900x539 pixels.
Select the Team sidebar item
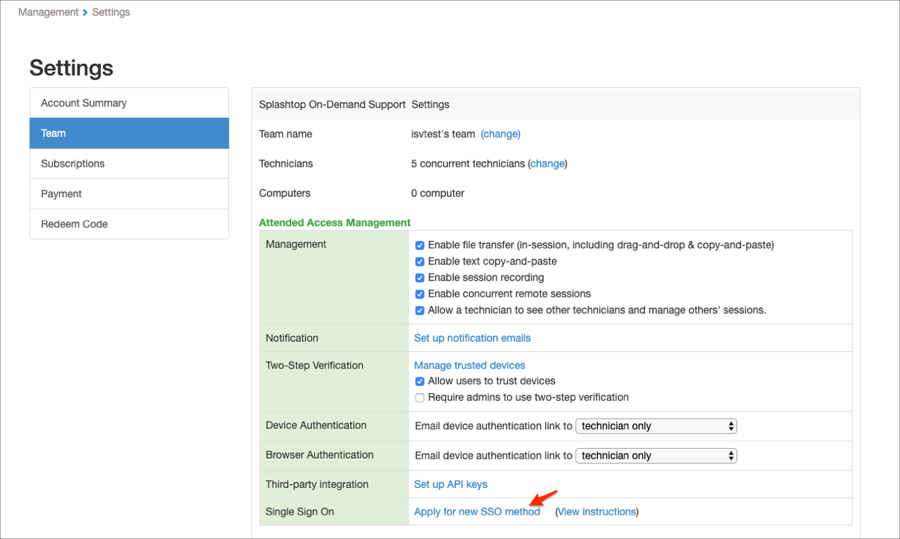pos(54,133)
